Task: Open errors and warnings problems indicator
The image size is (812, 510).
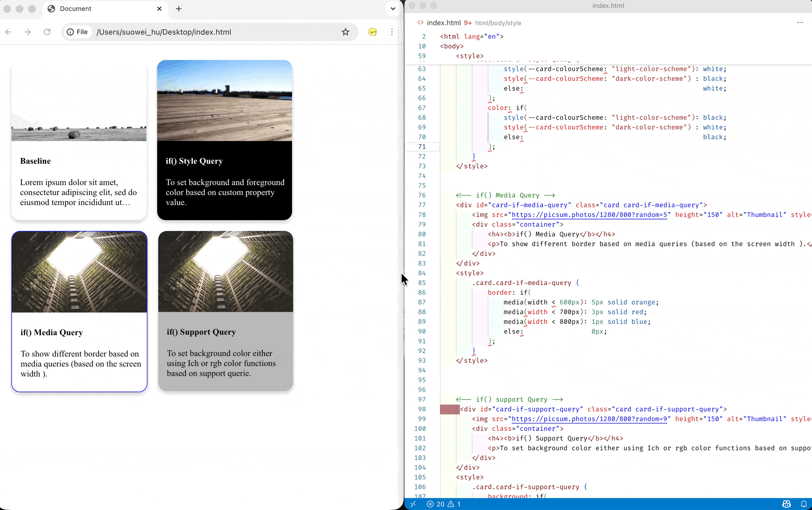Action: (x=443, y=504)
